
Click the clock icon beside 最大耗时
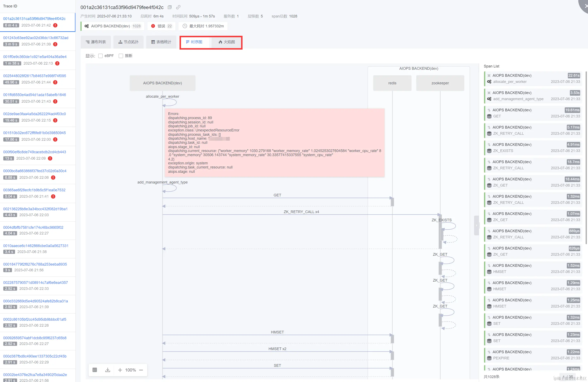[x=184, y=26]
